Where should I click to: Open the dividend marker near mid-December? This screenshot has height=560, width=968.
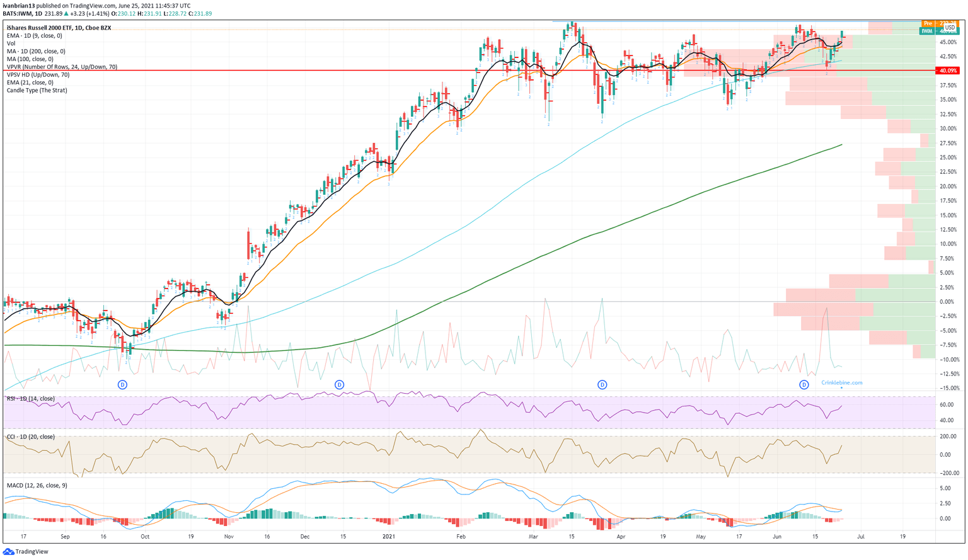point(340,384)
